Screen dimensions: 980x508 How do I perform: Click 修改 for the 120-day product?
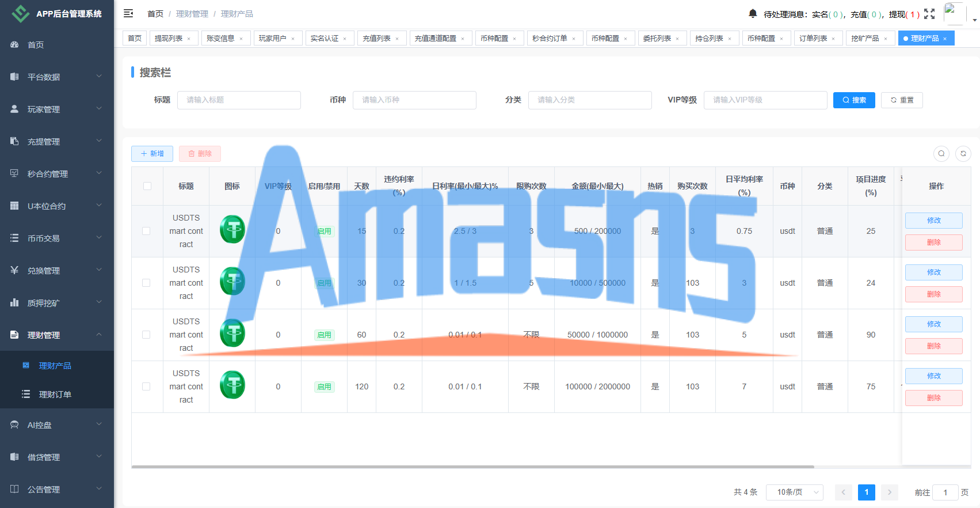click(x=933, y=376)
